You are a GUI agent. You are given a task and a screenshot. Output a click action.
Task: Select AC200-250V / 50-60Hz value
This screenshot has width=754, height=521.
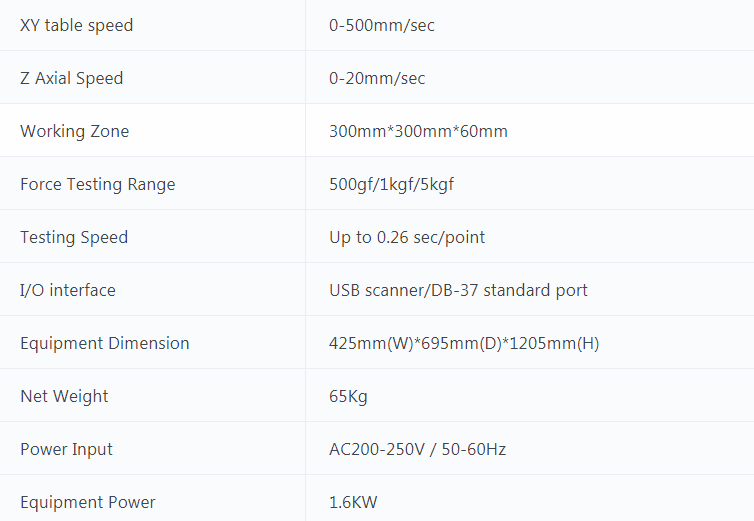click(x=417, y=449)
